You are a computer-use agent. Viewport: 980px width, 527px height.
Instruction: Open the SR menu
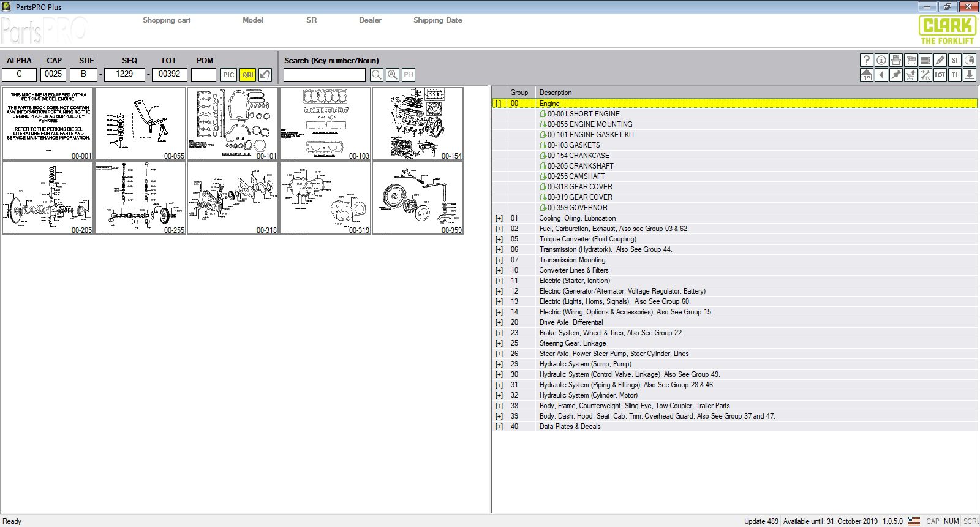tap(312, 20)
